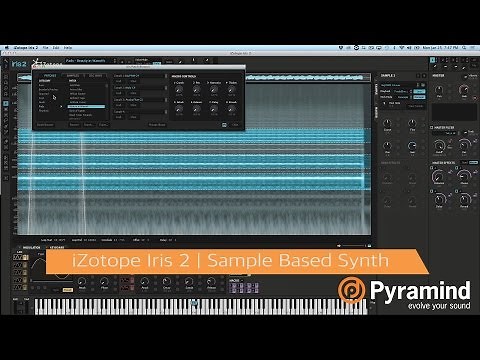480x360 pixels.
Task: Open the iZotope Iris 2 application menu
Action: pos(26,48)
